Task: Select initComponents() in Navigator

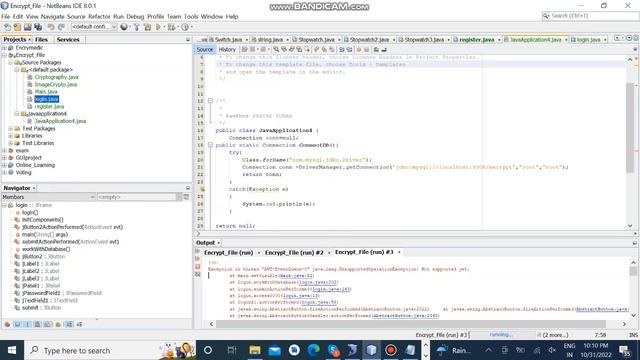Action: point(42,220)
